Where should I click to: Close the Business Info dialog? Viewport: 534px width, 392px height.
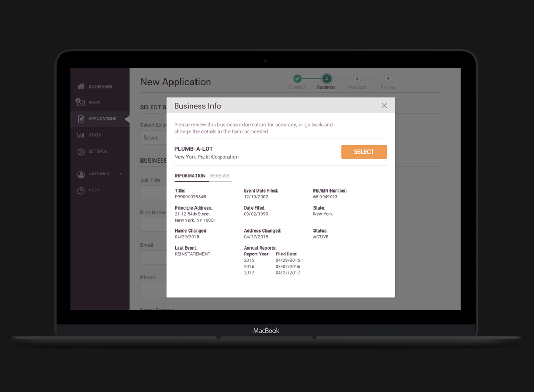[384, 106]
